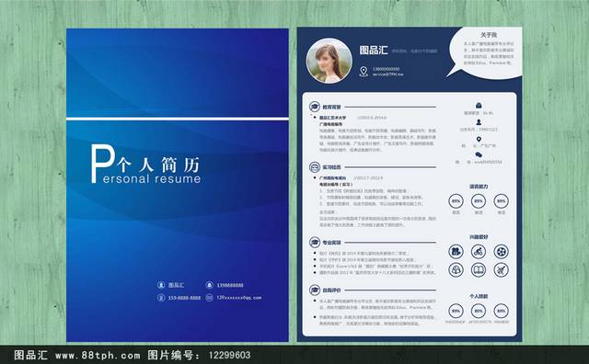Click the circular profile photo
This screenshot has width=589, height=364.
[x=329, y=61]
